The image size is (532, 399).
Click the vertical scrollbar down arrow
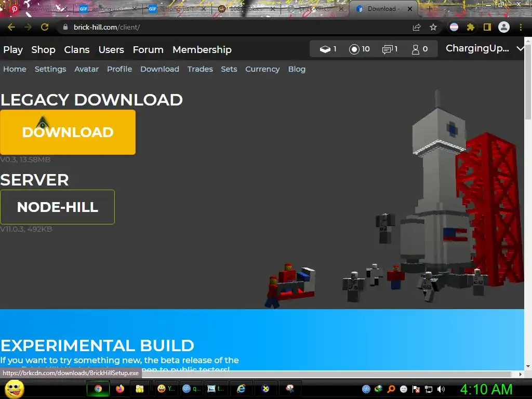528,366
